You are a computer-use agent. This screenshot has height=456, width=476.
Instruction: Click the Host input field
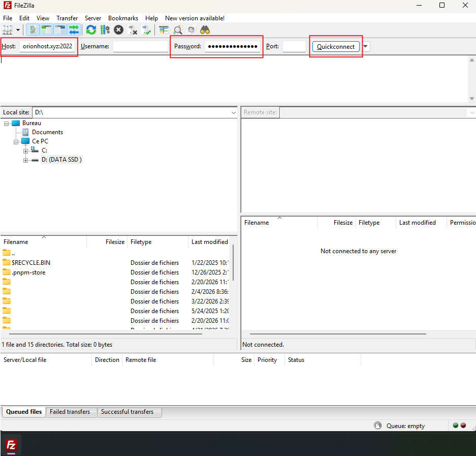47,46
